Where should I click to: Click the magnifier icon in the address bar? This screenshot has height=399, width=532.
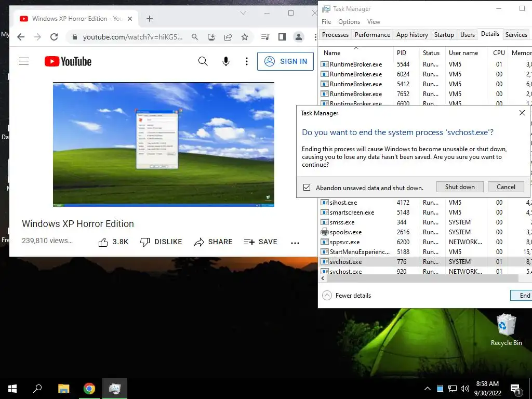pyautogui.click(x=194, y=37)
